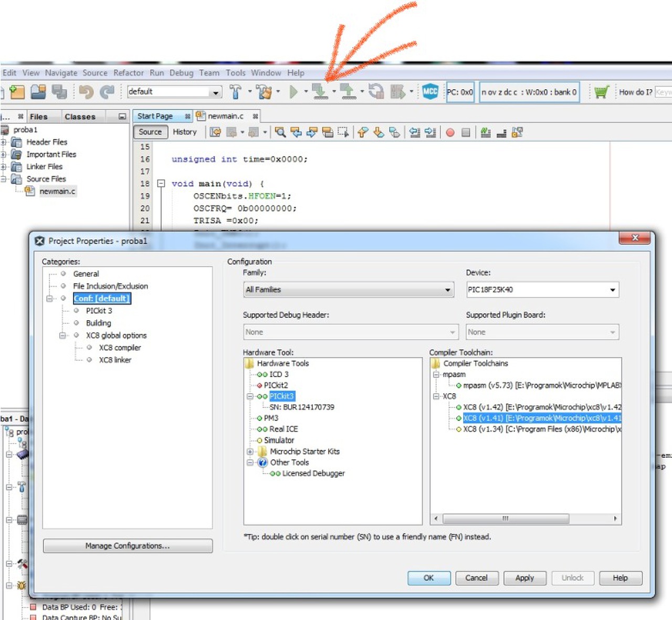Click the Shift Line Left icon
The height and width of the screenshot is (620, 672).
[x=415, y=132]
